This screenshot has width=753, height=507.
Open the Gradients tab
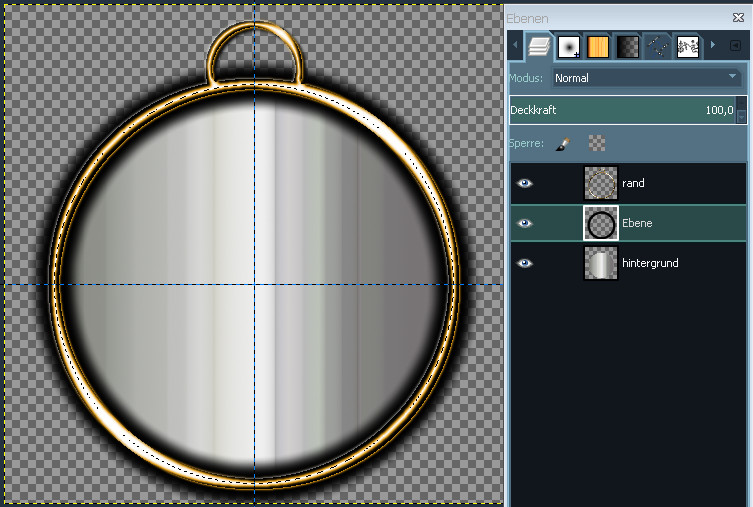pyautogui.click(x=627, y=46)
